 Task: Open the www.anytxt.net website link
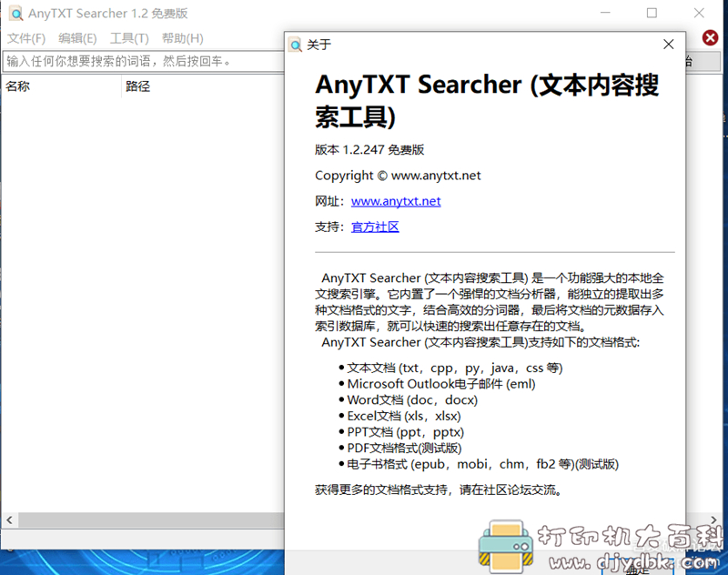click(x=396, y=201)
